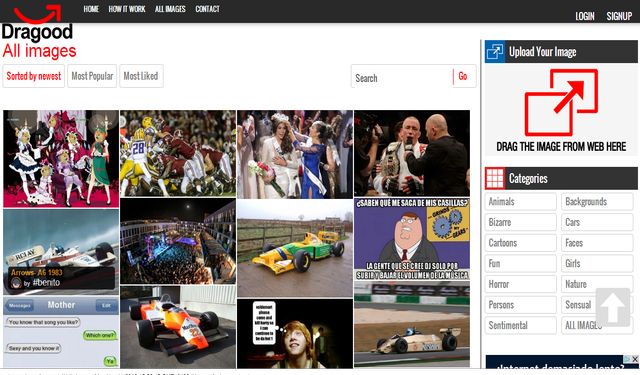Screen dimensions: 640x375
Task: Open the Faces category
Action: coord(597,243)
